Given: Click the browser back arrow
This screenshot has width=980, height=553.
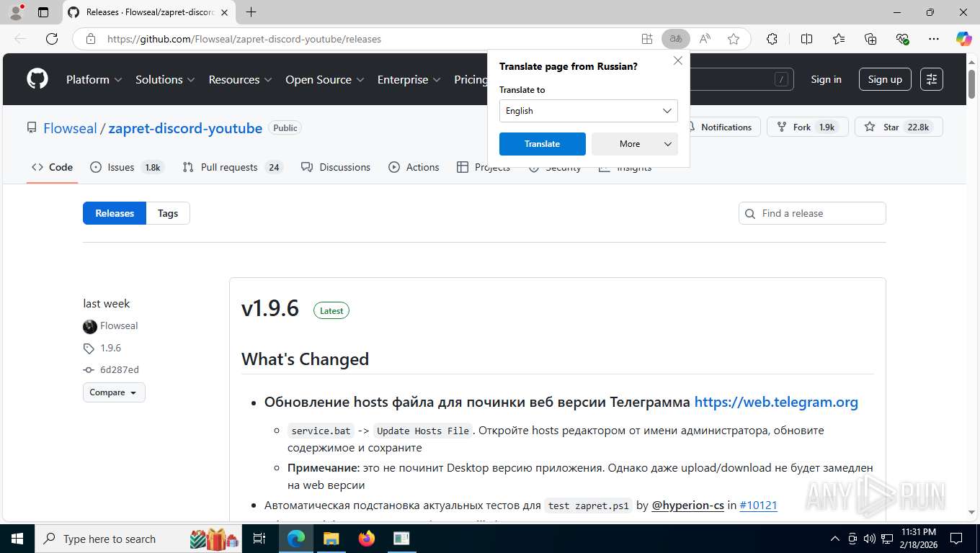Looking at the screenshot, I should (20, 39).
